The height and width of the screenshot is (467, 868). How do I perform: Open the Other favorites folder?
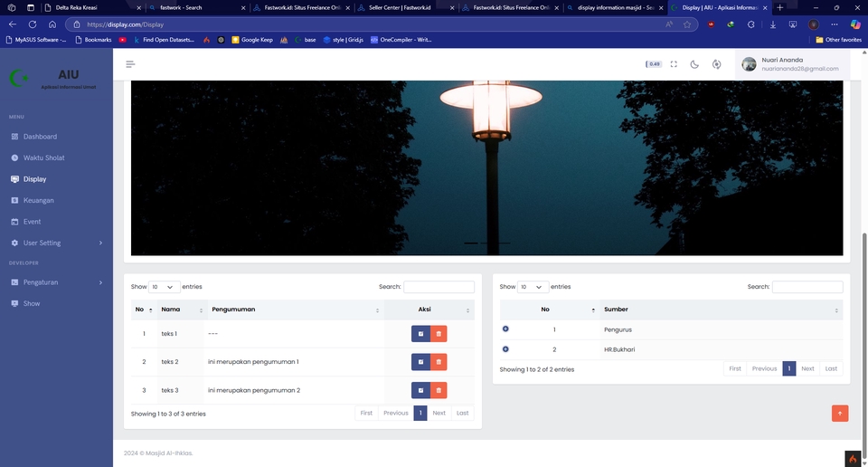(x=839, y=40)
